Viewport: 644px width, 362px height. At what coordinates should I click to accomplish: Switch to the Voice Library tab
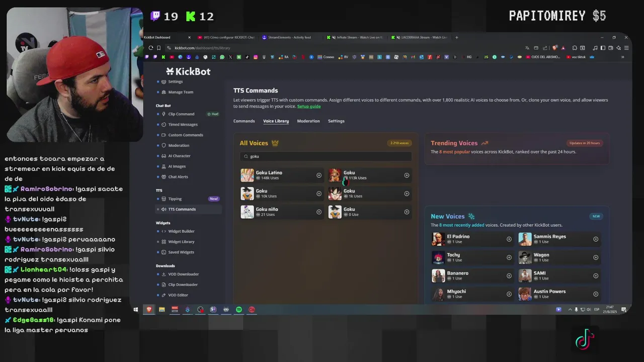pyautogui.click(x=276, y=121)
